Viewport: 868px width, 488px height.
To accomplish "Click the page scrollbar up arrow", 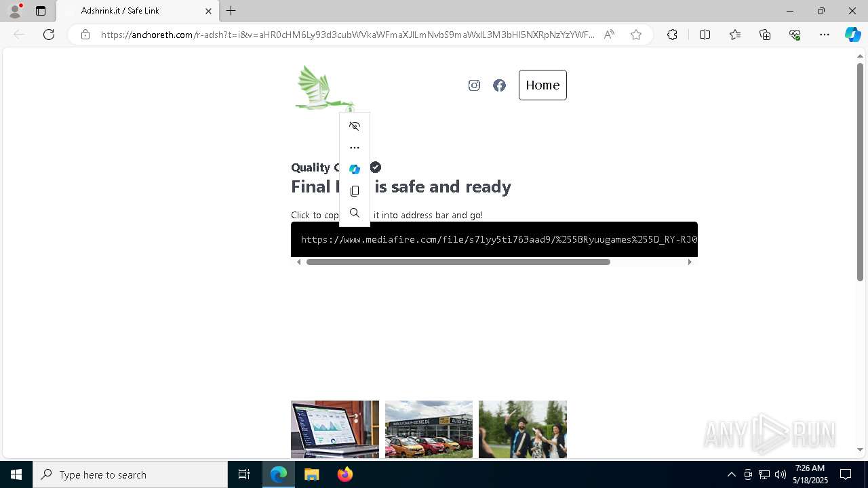I will click(x=860, y=56).
